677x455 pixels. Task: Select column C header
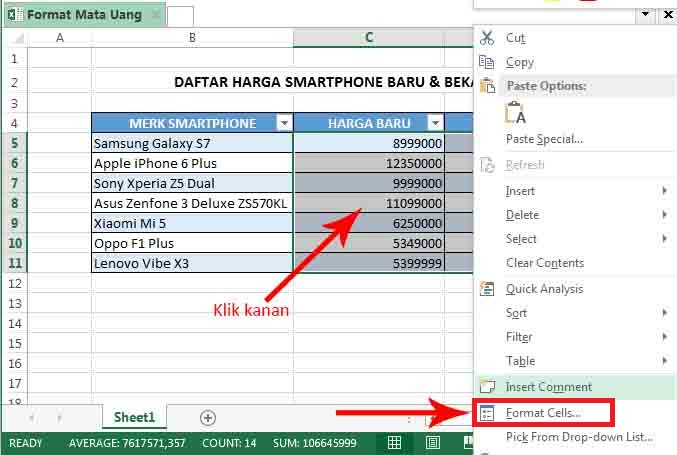pyautogui.click(x=369, y=38)
